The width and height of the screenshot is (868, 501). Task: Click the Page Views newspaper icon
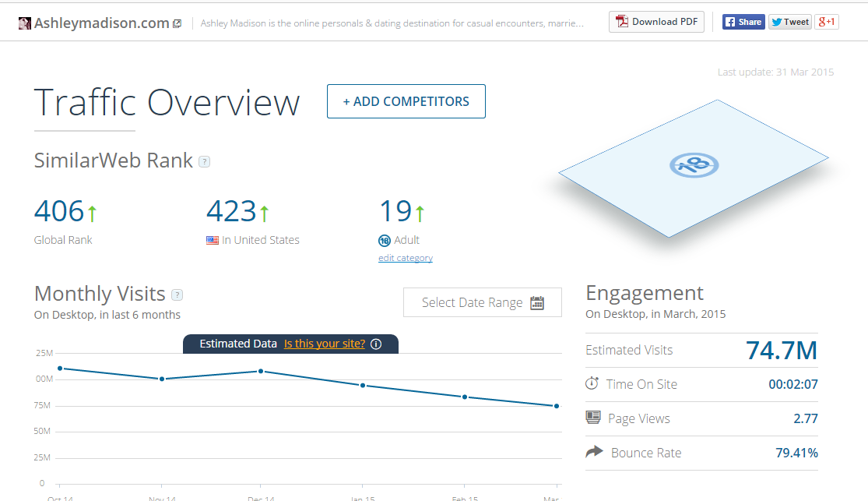click(x=593, y=418)
